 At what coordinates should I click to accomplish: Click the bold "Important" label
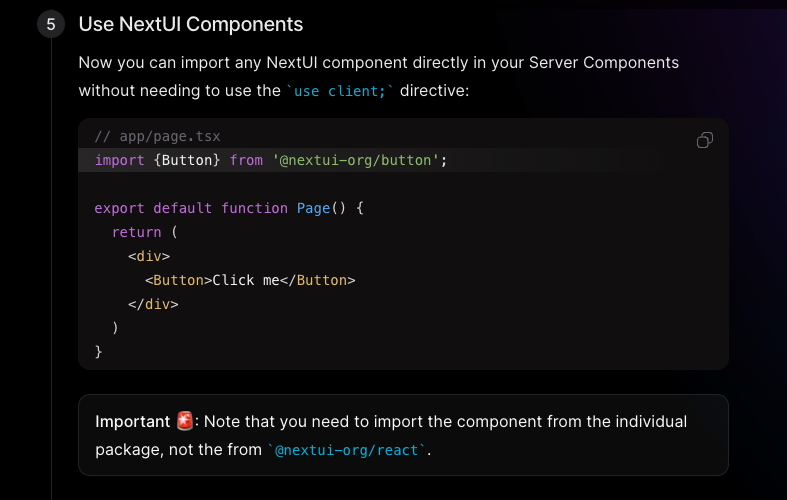click(x=133, y=422)
